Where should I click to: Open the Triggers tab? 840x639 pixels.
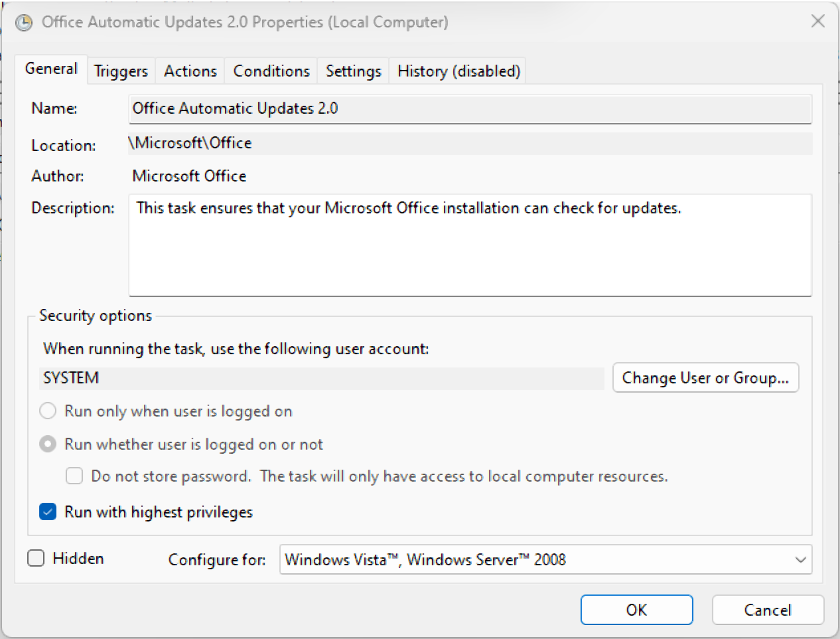[121, 71]
